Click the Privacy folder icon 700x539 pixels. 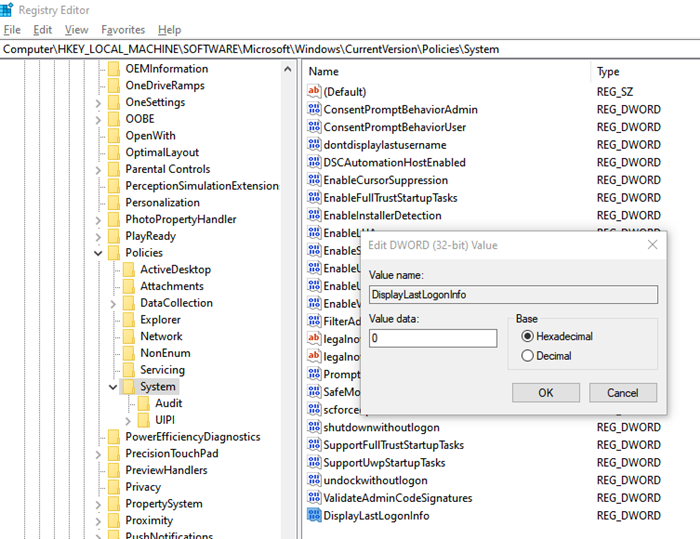pyautogui.click(x=114, y=487)
